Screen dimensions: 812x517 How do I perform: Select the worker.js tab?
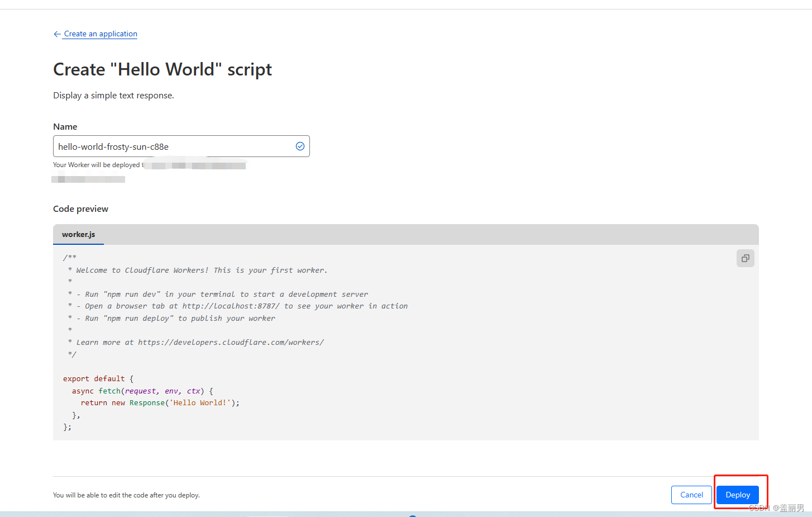click(x=78, y=235)
